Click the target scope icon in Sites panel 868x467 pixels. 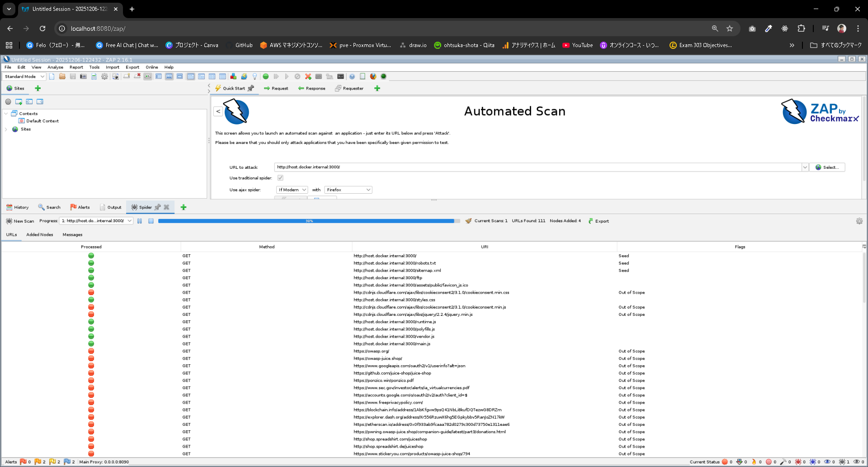pyautogui.click(x=8, y=102)
